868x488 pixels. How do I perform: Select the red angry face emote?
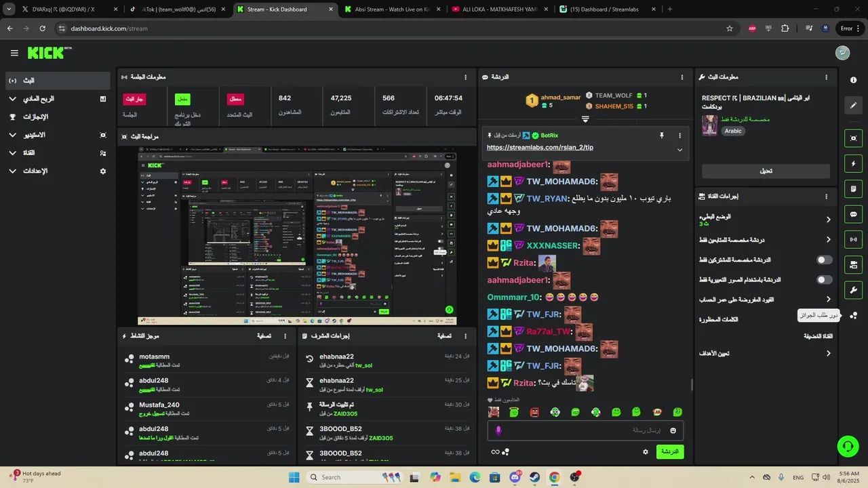pyautogui.click(x=534, y=412)
